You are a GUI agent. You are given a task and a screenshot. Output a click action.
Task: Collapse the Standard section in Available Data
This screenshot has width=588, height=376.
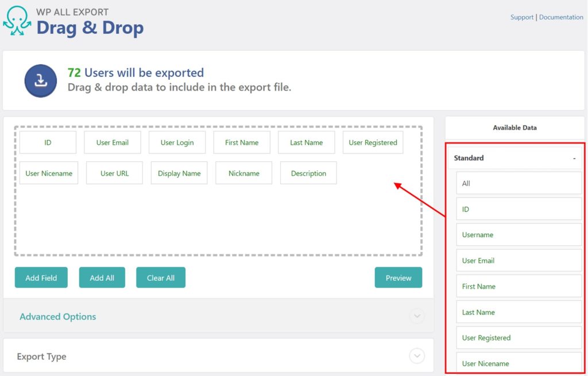[x=574, y=158]
